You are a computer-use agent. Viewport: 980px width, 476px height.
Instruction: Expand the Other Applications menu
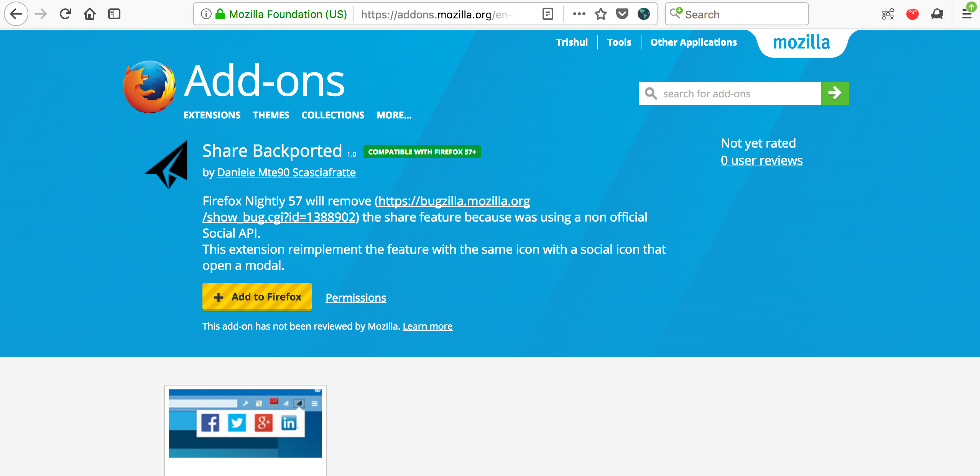point(693,42)
